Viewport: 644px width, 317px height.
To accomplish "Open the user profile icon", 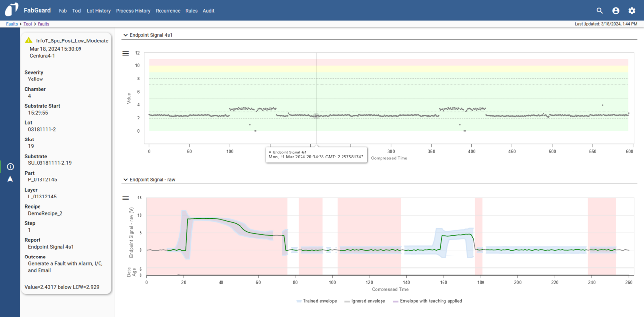I will click(615, 10).
